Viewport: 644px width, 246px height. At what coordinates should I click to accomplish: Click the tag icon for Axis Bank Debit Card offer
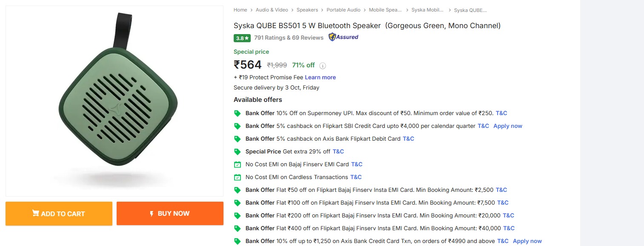238,139
